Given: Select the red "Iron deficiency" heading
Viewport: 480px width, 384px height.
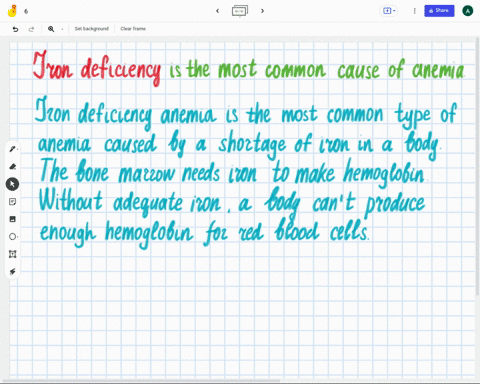Looking at the screenshot, I should click(97, 68).
